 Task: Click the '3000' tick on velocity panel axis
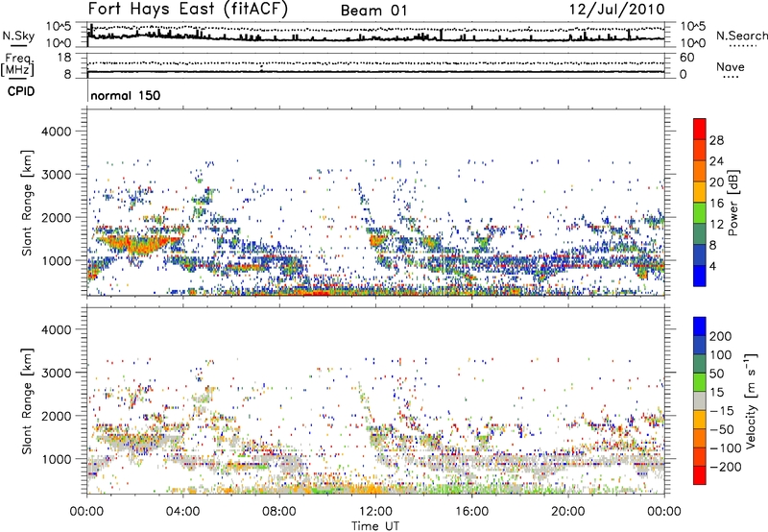pos(56,373)
